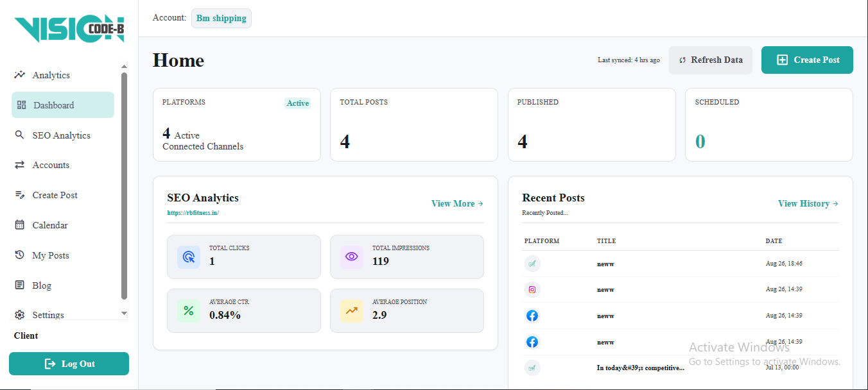Click the sidebar vertical scrollbar thumb
This screenshot has height=390, width=868.
125,185
